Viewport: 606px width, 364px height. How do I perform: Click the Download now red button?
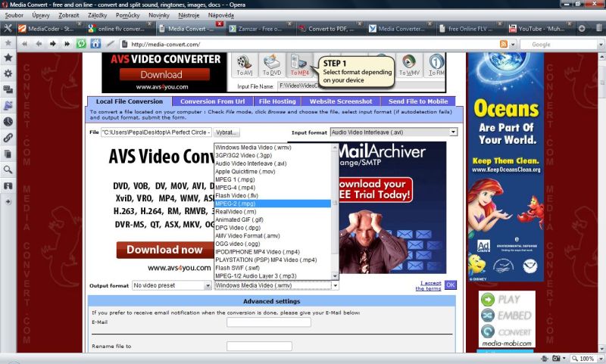pos(164,250)
